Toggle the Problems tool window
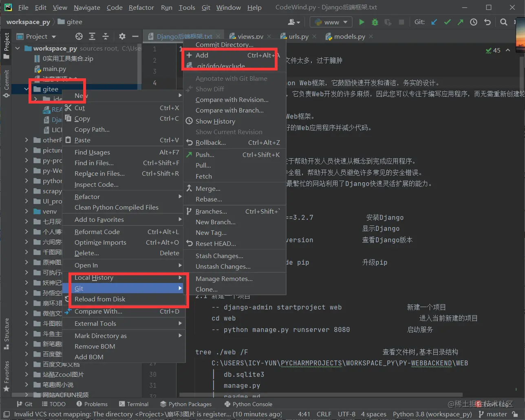Screen dimensions: 525x420 tap(92, 404)
